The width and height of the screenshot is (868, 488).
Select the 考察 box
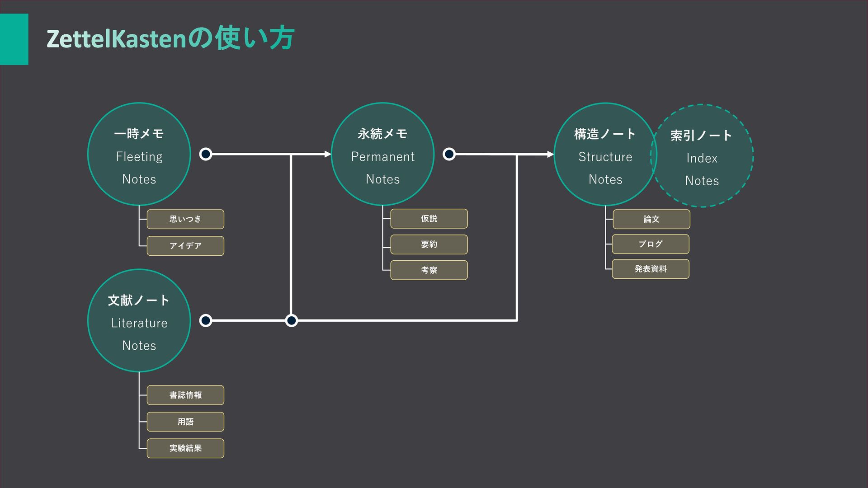pyautogui.click(x=429, y=270)
